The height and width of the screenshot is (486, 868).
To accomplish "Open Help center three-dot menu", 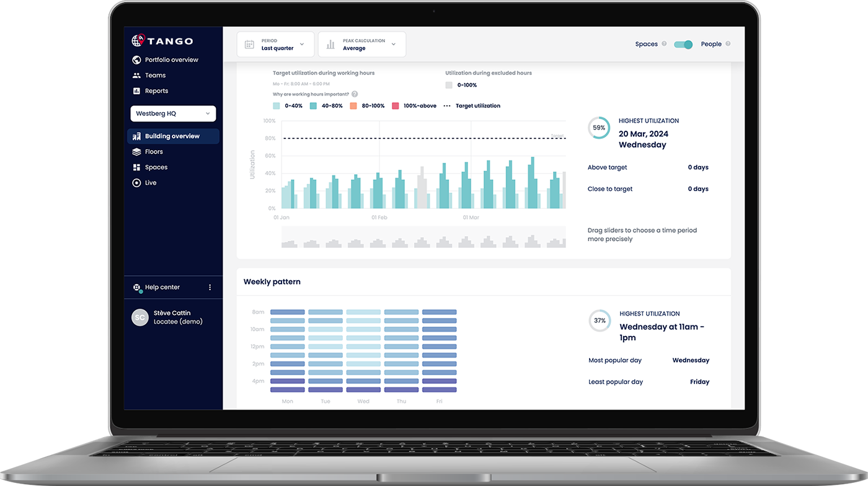I will tap(210, 288).
